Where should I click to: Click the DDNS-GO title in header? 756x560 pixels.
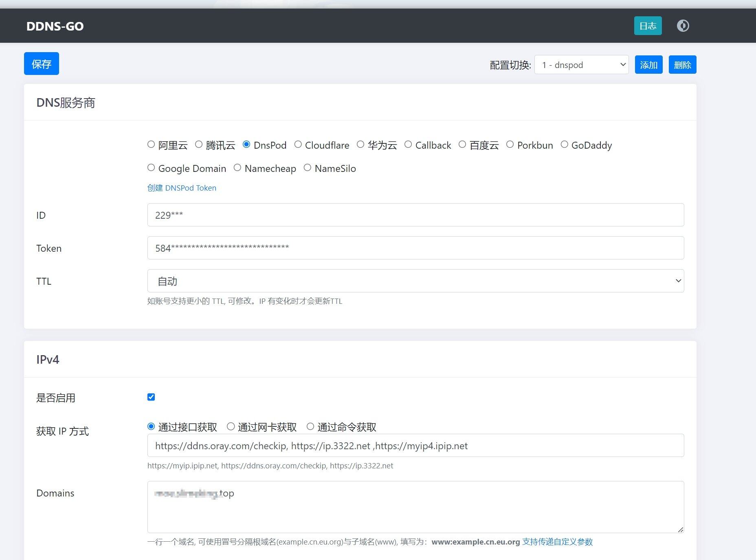(x=55, y=26)
